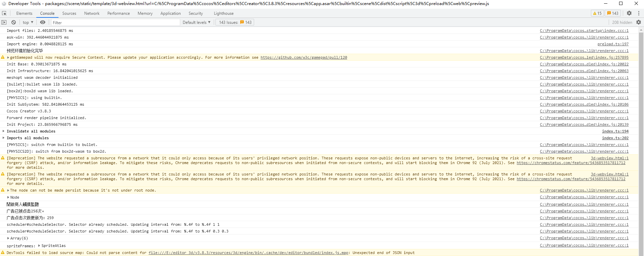Image resolution: width=644 pixels, height=256 pixels.
Task: Click the 'Init SubSystem: 582.841064453125 ms' line
Action: 45,104
